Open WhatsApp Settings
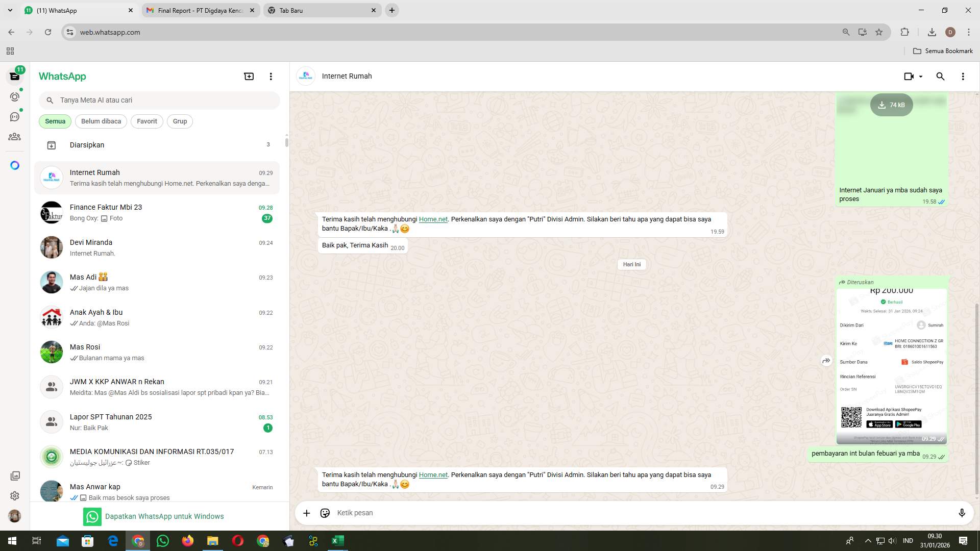 point(15,495)
